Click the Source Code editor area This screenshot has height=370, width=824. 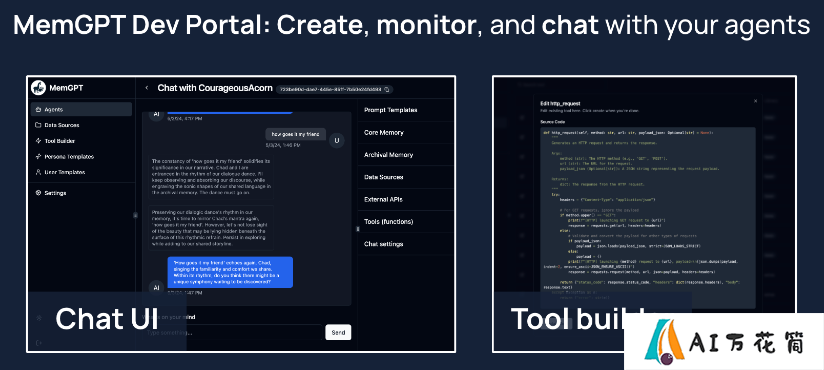coord(648,218)
